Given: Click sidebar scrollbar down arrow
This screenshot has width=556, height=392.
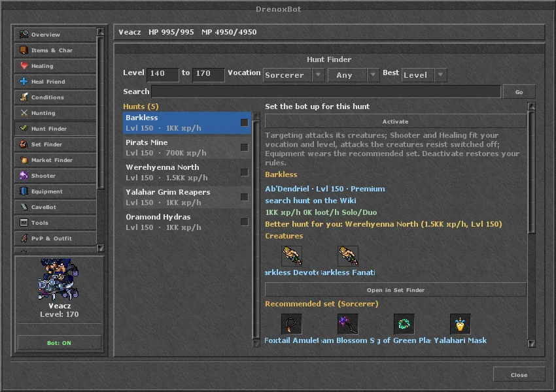Looking at the screenshot, I should pos(101,248).
